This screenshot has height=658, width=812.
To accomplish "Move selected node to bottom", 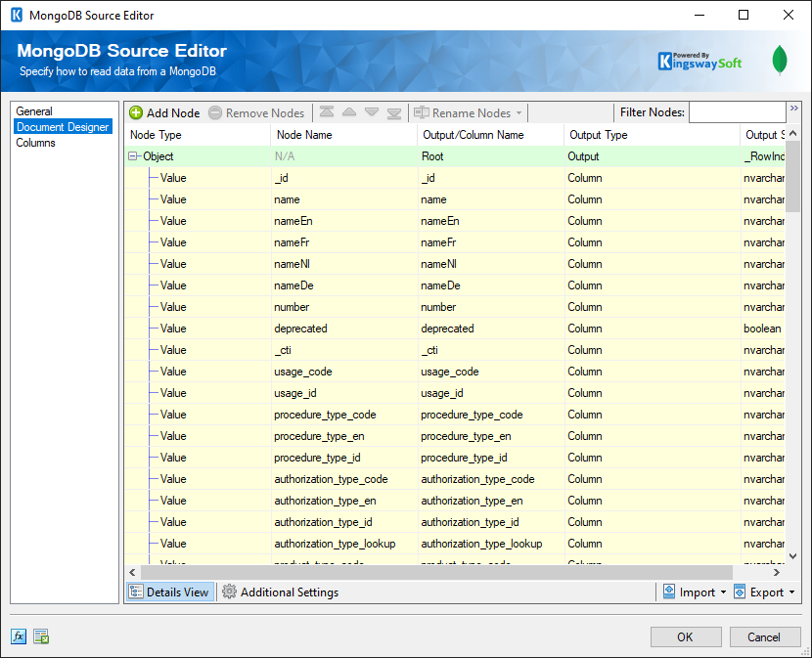I will pyautogui.click(x=394, y=112).
